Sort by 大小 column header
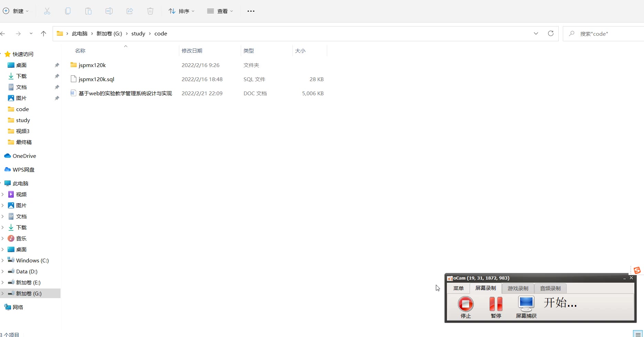The height and width of the screenshot is (337, 644). click(300, 51)
